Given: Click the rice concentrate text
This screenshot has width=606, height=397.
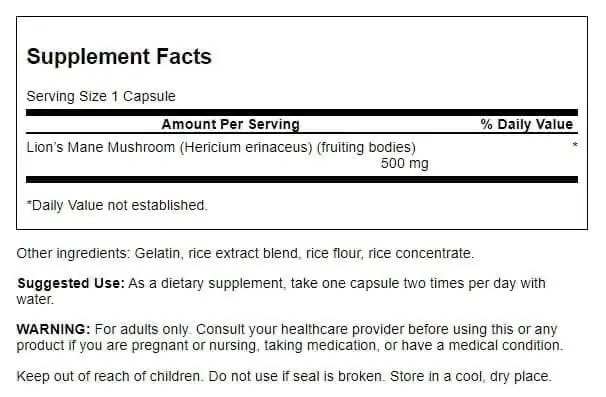Looking at the screenshot, I should click(x=421, y=253).
